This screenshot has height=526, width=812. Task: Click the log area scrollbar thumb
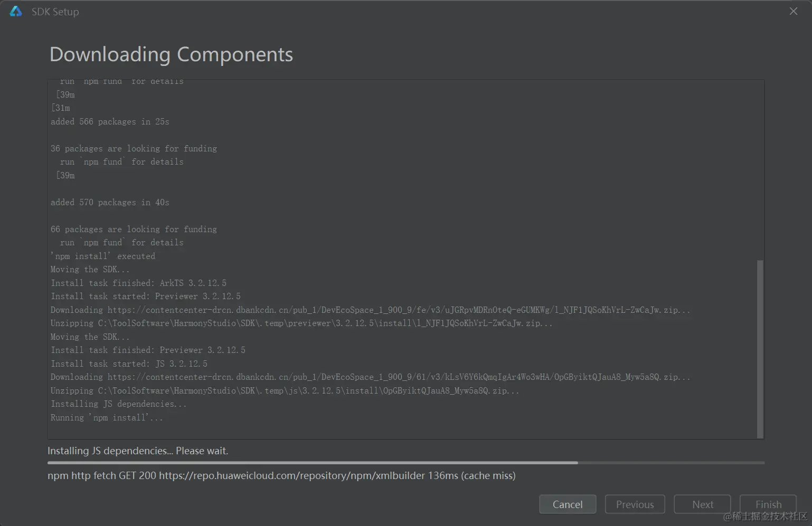[760, 349]
